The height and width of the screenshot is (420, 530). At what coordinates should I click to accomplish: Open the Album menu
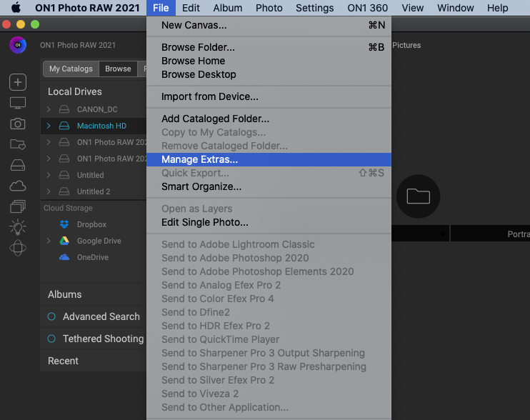[x=227, y=8]
